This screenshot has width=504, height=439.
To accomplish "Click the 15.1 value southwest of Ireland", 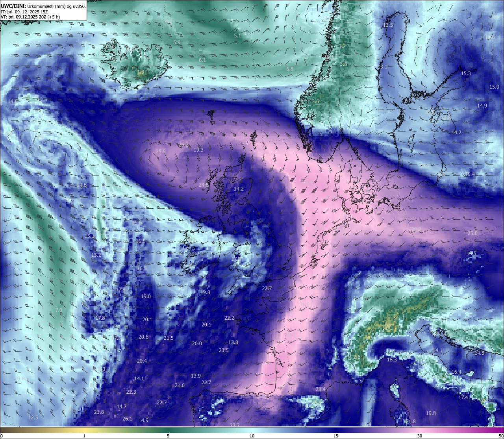I will (x=89, y=236).
